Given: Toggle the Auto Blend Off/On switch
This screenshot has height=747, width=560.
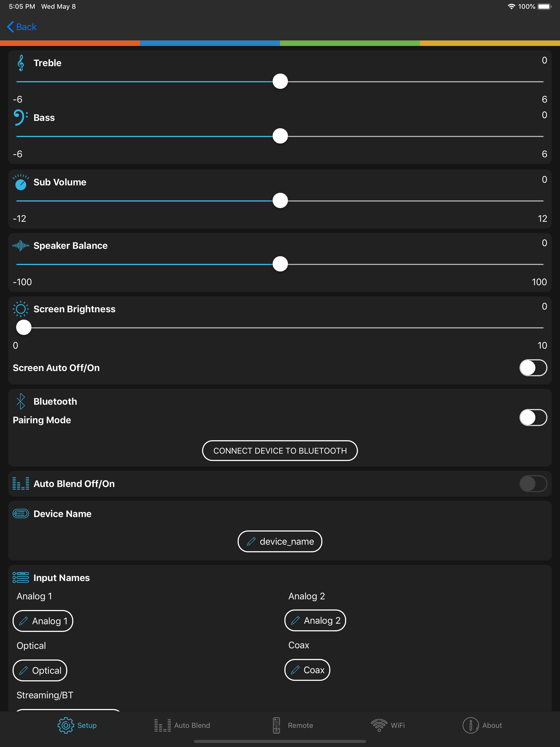Looking at the screenshot, I should [x=533, y=484].
